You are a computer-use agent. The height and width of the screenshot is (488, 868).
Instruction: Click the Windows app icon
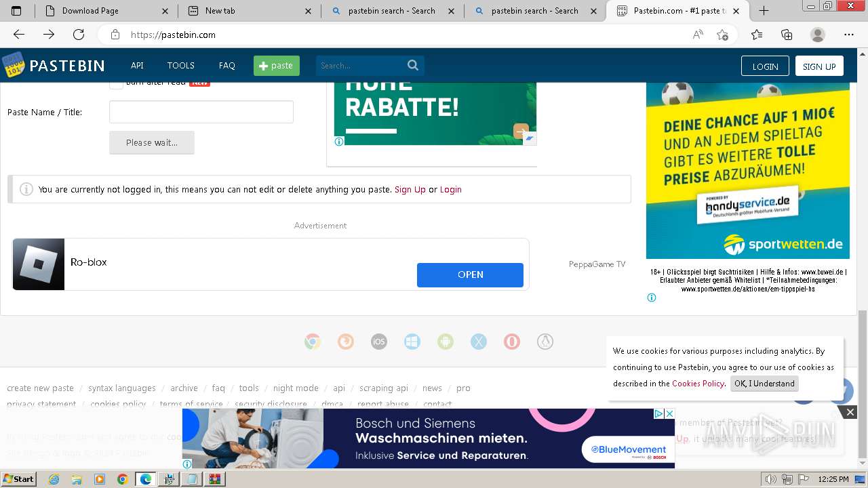[412, 342]
